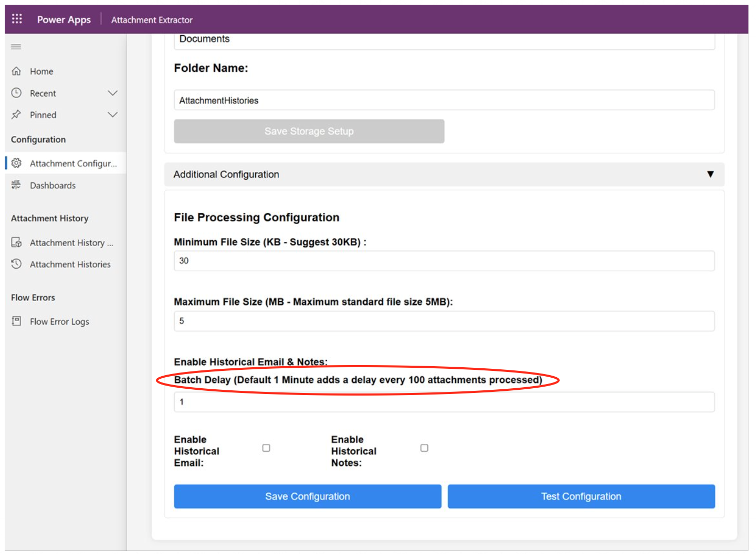The height and width of the screenshot is (554, 756).
Task: Expand the Recent section chevron
Action: tap(112, 93)
